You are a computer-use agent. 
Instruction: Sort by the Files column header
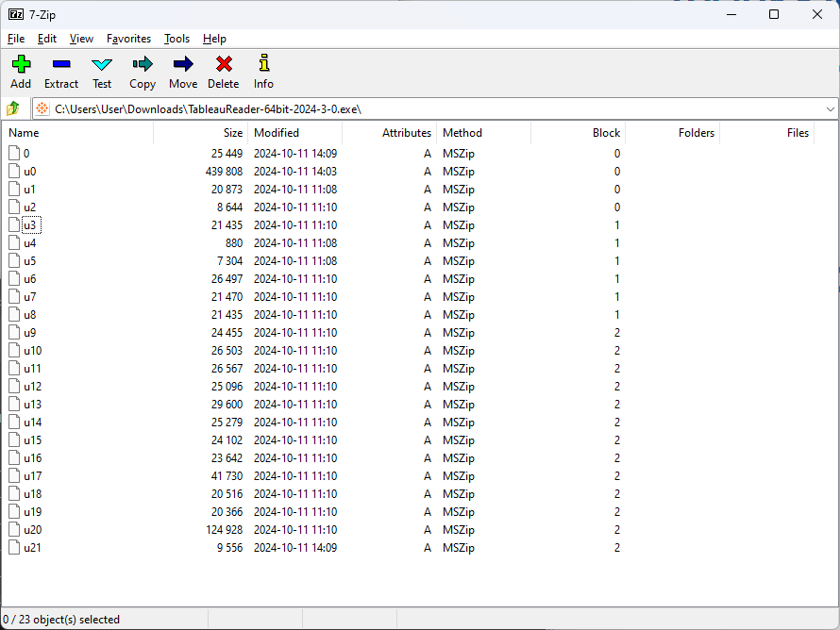click(766, 133)
